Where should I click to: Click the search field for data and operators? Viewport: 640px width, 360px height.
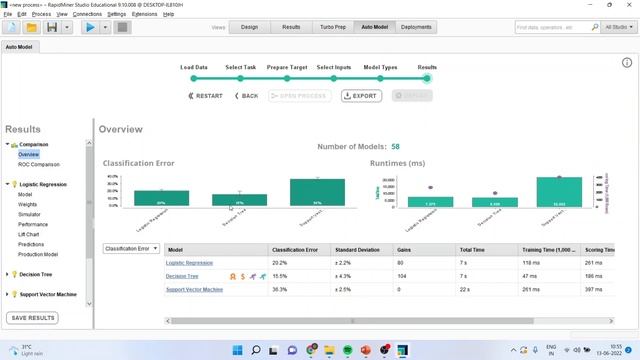pyautogui.click(x=552, y=27)
